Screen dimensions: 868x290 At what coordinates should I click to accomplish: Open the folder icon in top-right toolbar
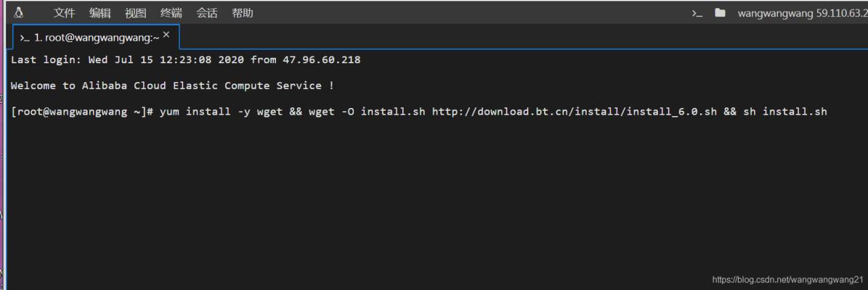pyautogui.click(x=719, y=13)
